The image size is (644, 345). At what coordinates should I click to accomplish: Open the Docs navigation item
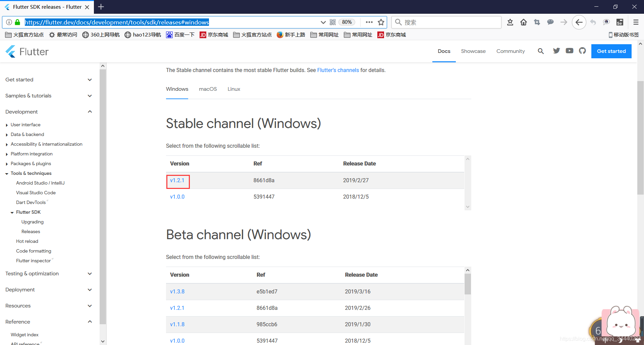pos(444,51)
